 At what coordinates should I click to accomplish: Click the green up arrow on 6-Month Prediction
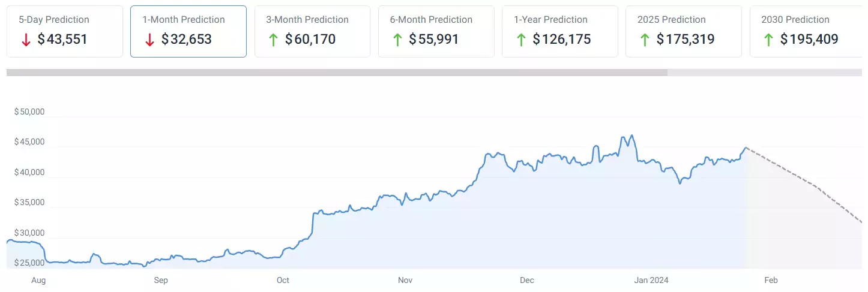tap(397, 40)
